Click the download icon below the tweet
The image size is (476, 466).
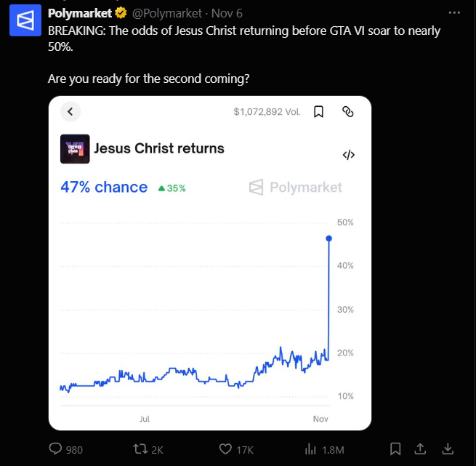[x=448, y=448]
